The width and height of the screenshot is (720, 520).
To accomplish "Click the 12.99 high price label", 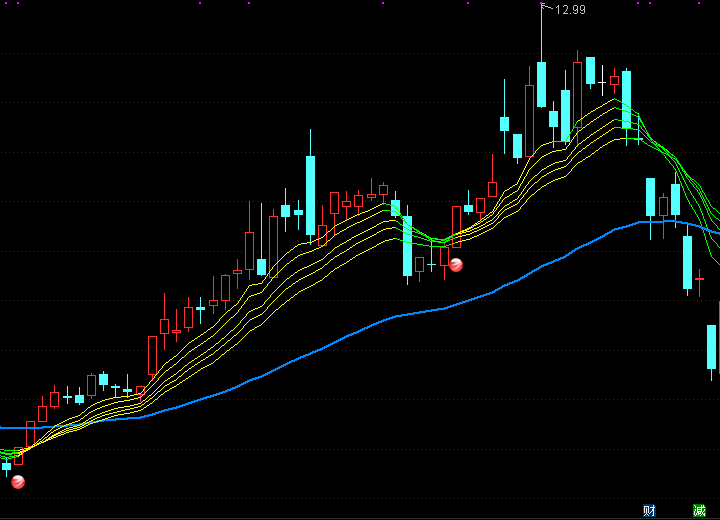I will point(570,10).
